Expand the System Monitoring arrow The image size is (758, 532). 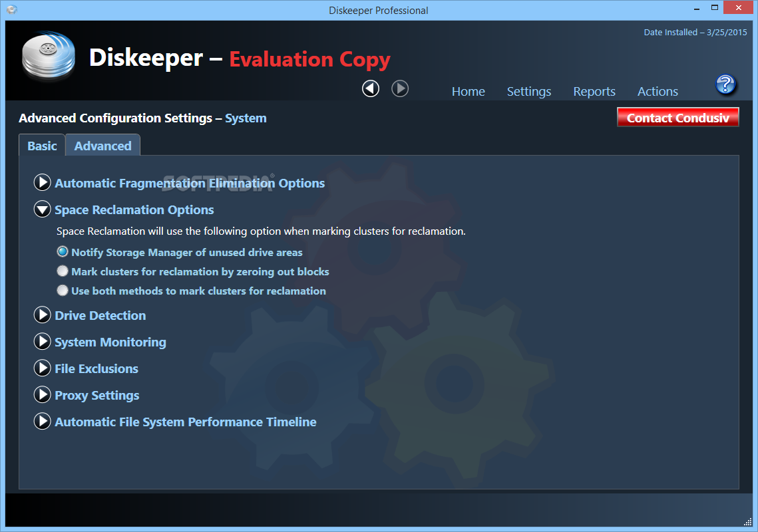coord(43,342)
